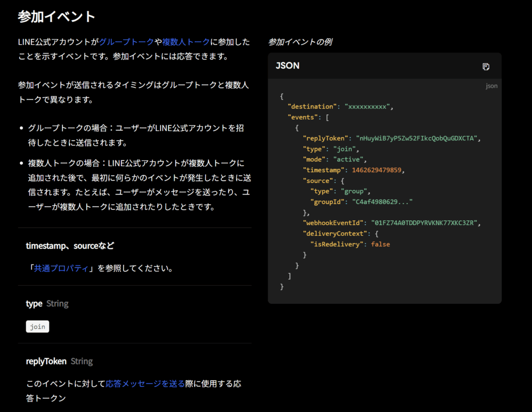Click the "deliveryContext" key in the code
Viewport: 532px width, 412px height.
335,233
